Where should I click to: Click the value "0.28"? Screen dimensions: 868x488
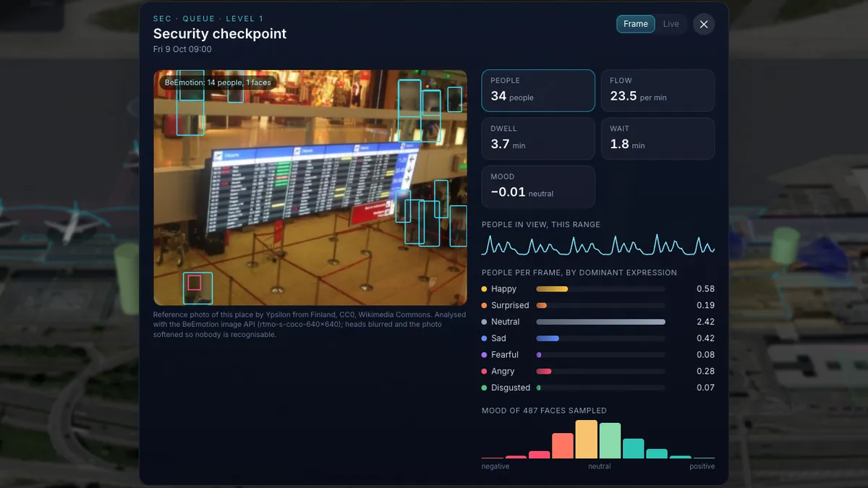click(705, 372)
